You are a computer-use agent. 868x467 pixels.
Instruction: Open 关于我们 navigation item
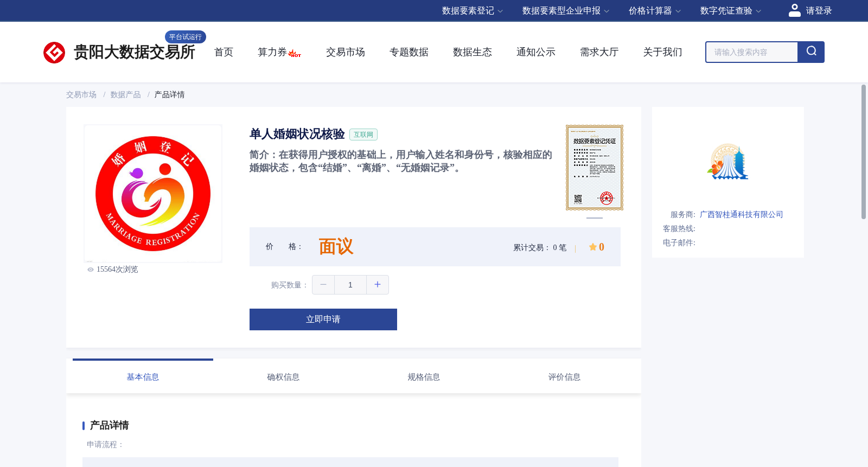pos(663,52)
